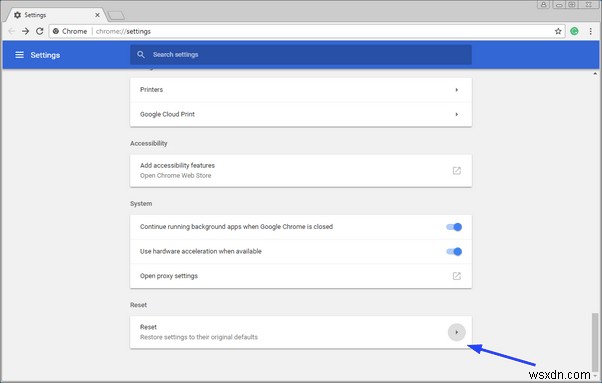The height and width of the screenshot is (385, 602).
Task: Reload the page with the refresh icon
Action: [39, 31]
